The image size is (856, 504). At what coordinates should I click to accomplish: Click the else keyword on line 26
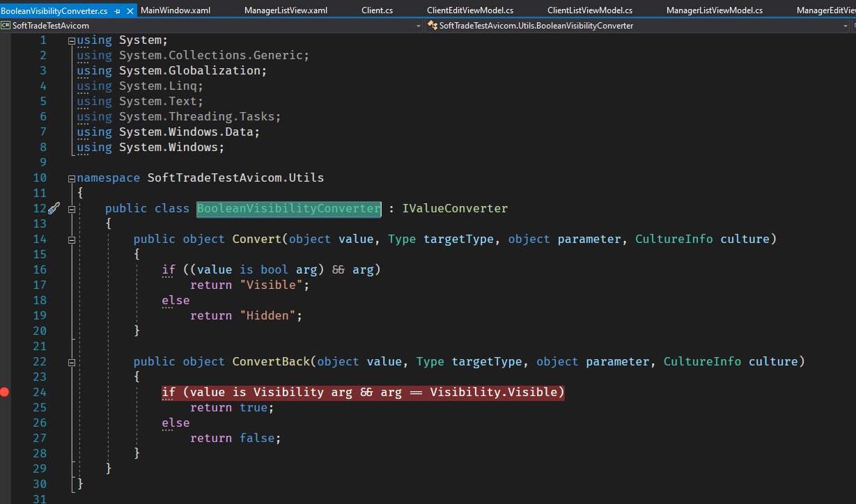click(176, 423)
